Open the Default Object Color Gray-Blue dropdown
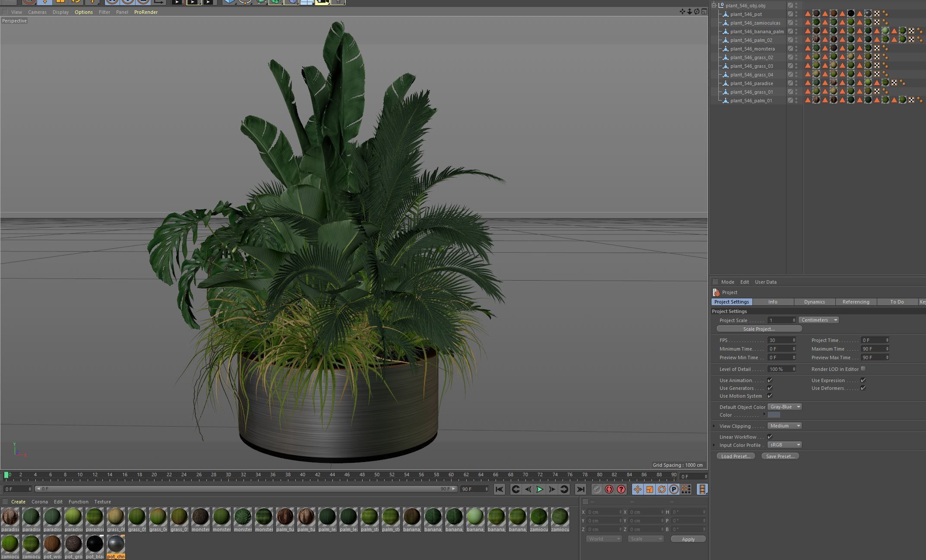Screen dimensions: 926x560 click(785, 407)
